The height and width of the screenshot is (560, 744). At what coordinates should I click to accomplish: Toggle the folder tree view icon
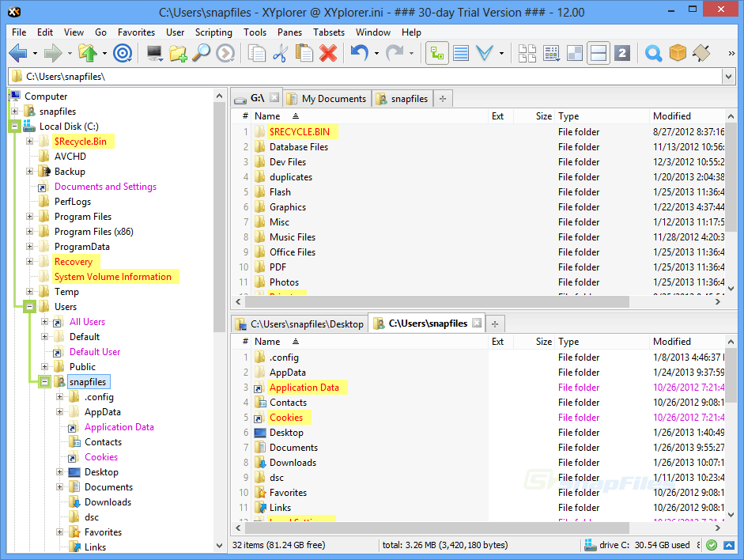437,53
